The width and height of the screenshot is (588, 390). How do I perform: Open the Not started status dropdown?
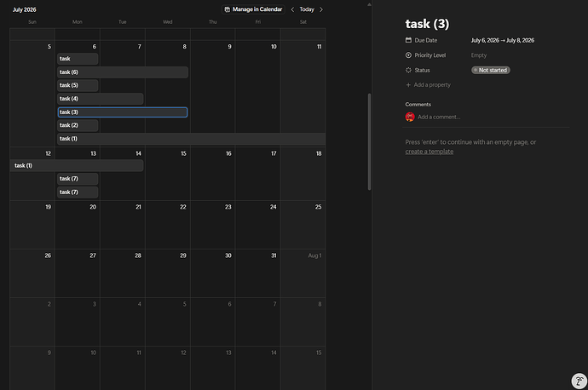(x=491, y=70)
